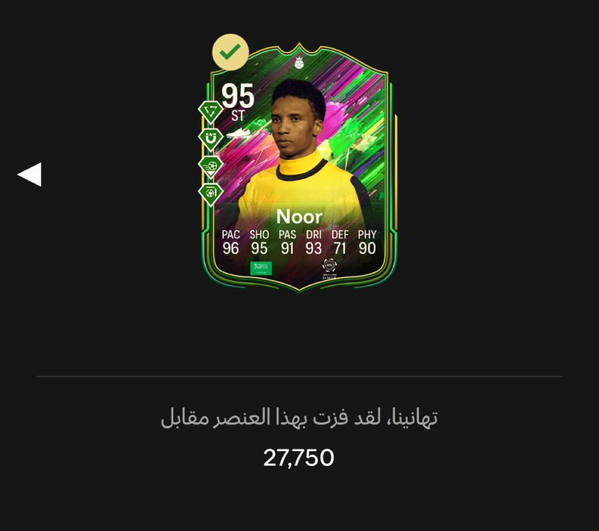599x531 pixels.
Task: Click the player portrait on the card
Action: (300, 143)
